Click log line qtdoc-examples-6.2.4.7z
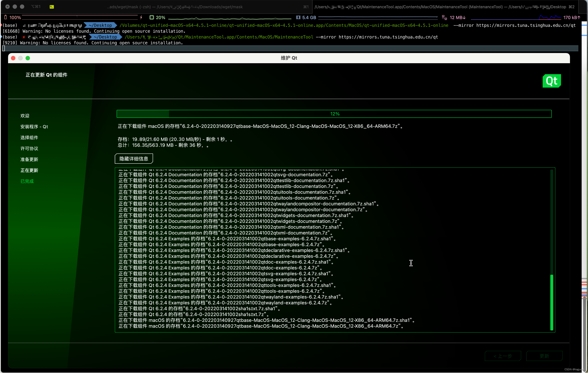Image resolution: width=588 pixels, height=373 pixels. pyautogui.click(x=220, y=268)
